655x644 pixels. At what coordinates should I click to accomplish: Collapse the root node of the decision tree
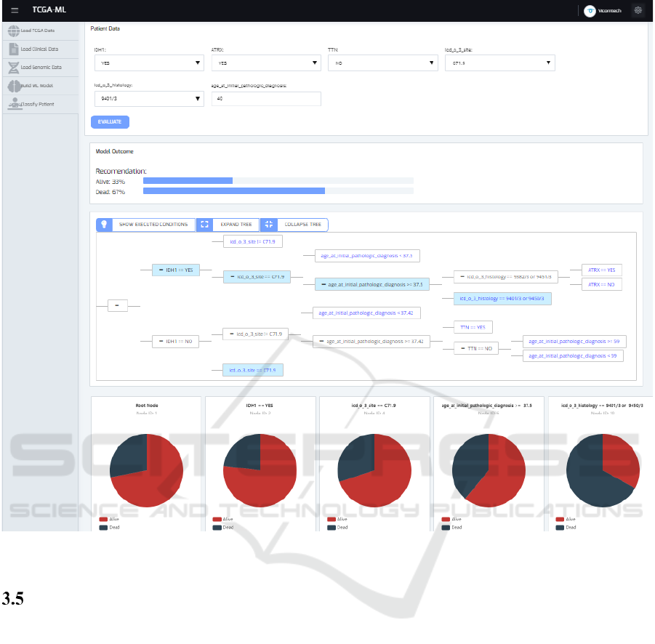pos(116,307)
